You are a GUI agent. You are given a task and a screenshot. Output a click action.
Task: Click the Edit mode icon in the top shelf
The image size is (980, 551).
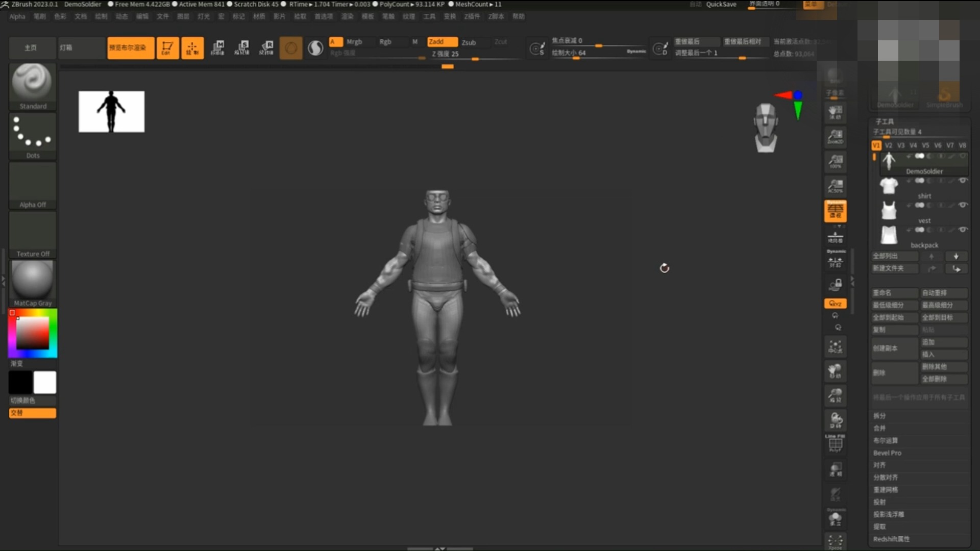tap(168, 47)
